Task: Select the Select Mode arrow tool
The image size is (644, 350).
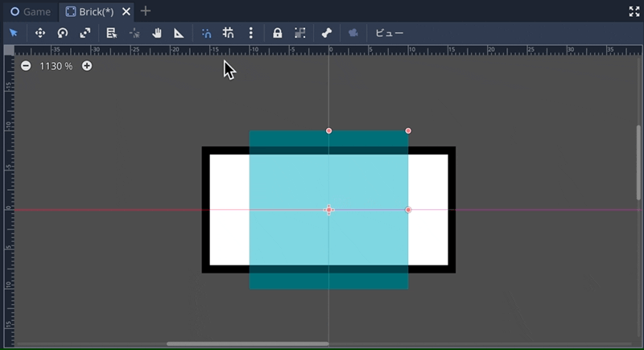Action: click(x=14, y=33)
